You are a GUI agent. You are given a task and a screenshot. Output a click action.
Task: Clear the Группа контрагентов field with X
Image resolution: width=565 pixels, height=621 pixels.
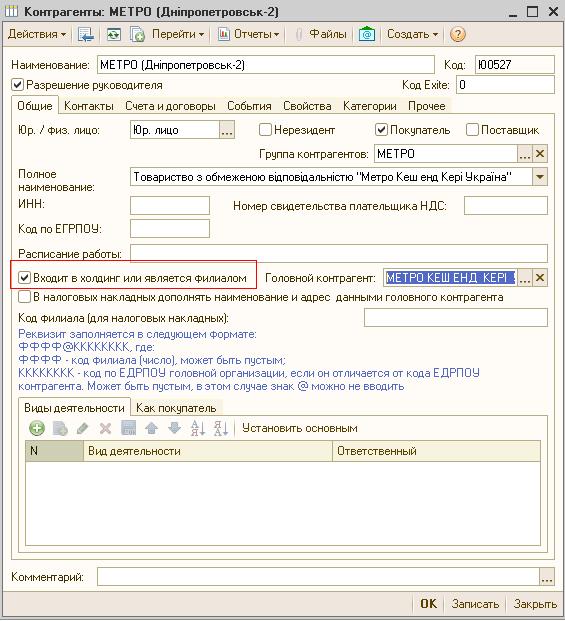(540, 154)
